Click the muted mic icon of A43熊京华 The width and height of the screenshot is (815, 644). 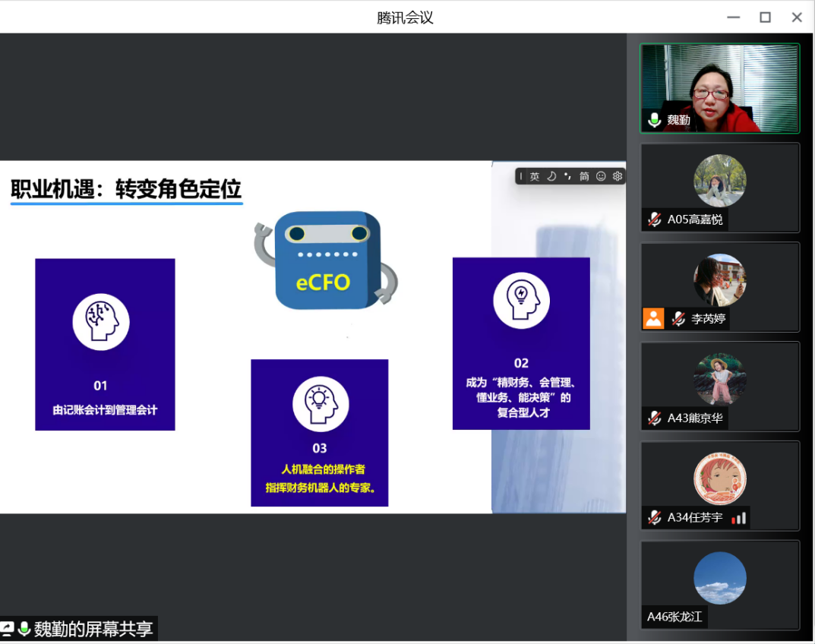click(x=654, y=418)
